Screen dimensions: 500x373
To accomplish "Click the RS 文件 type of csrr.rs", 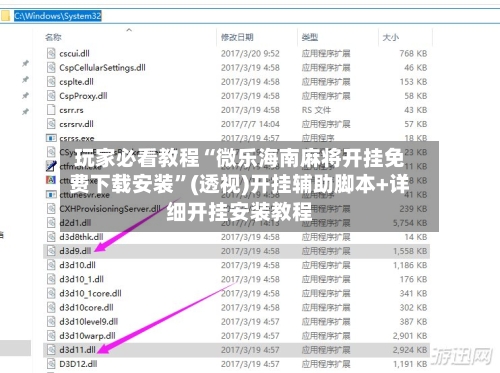I will coord(316,110).
